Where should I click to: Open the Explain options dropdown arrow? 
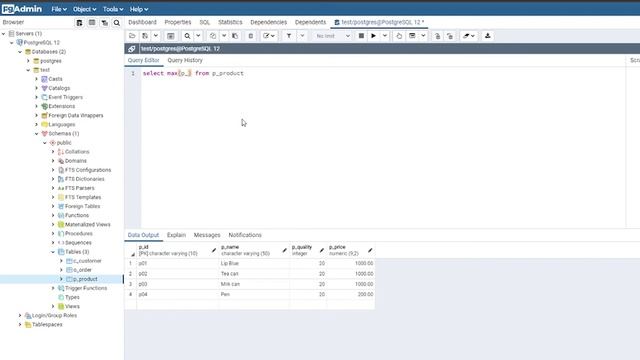(423, 36)
